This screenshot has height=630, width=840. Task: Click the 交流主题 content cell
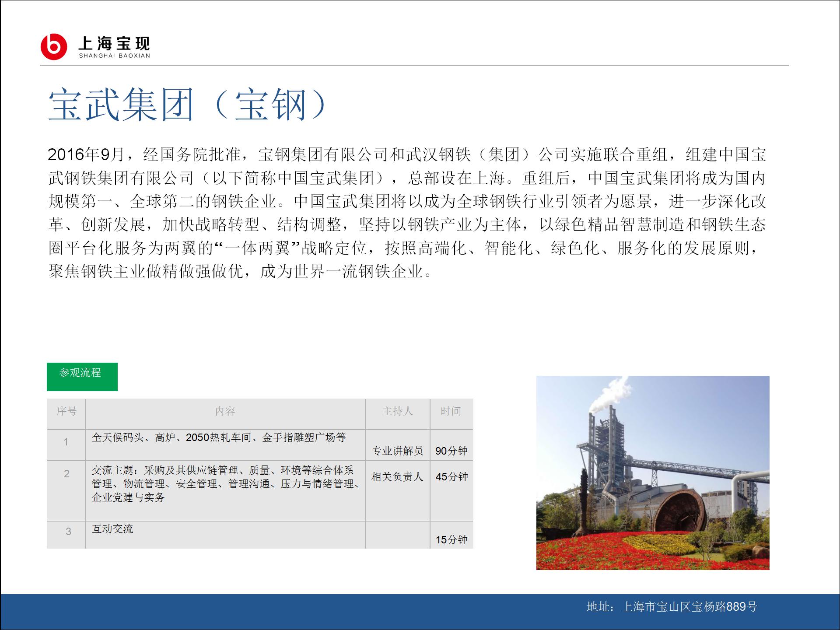226,490
